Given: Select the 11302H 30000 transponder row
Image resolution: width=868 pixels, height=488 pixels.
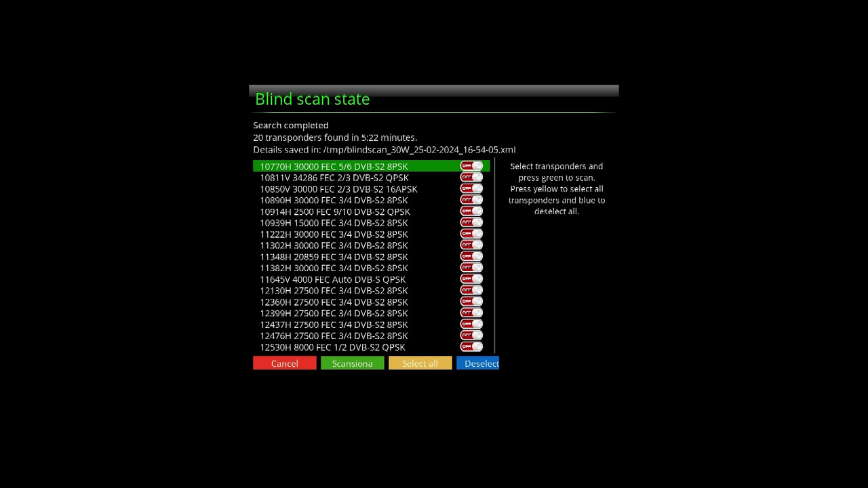Looking at the screenshot, I should pos(334,245).
